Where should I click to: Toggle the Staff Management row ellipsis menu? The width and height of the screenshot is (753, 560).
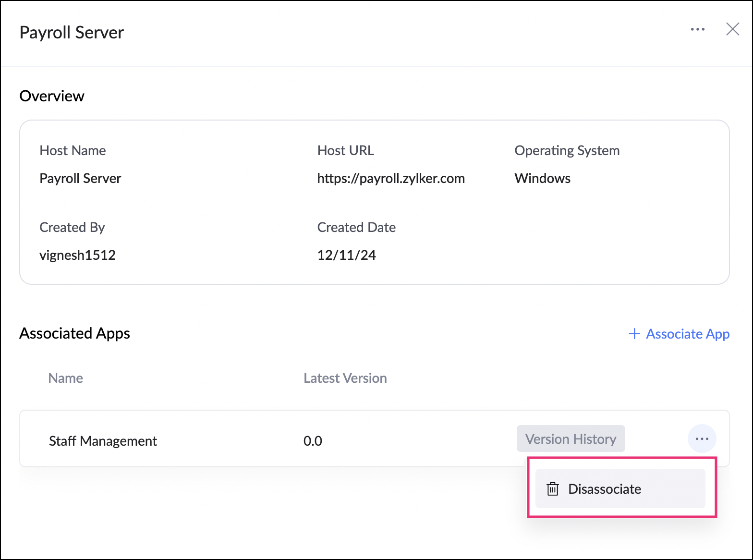702,438
